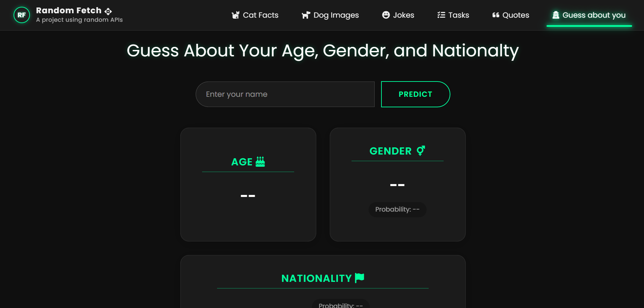
Task: Click the gender symbol icon beside GENDER
Action: (x=421, y=150)
